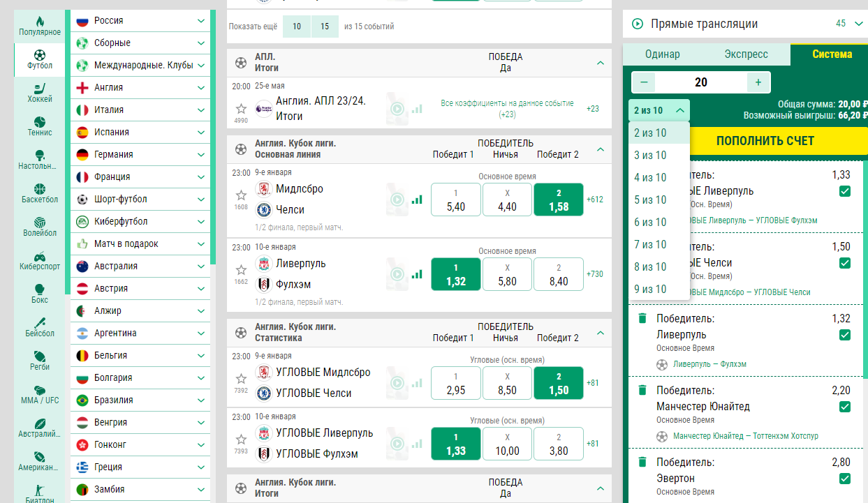Expand the Италия leagues list
The height and width of the screenshot is (503, 868).
coord(140,110)
